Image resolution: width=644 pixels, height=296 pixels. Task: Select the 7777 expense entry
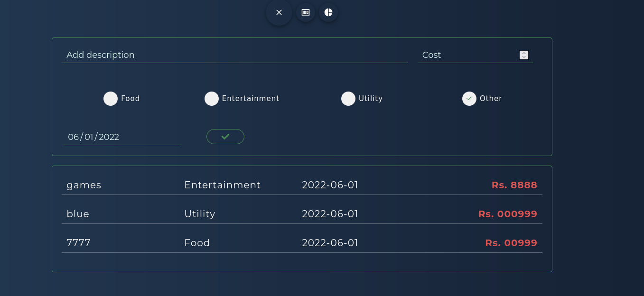tap(79, 243)
